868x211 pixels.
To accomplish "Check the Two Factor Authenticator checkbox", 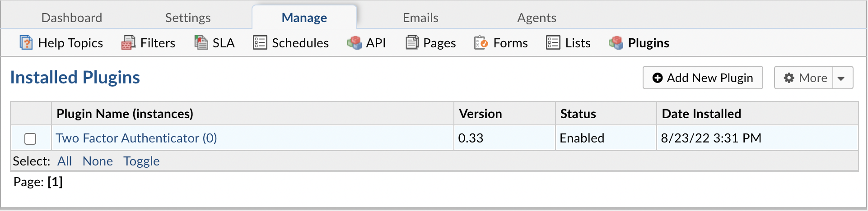I will [x=30, y=138].
